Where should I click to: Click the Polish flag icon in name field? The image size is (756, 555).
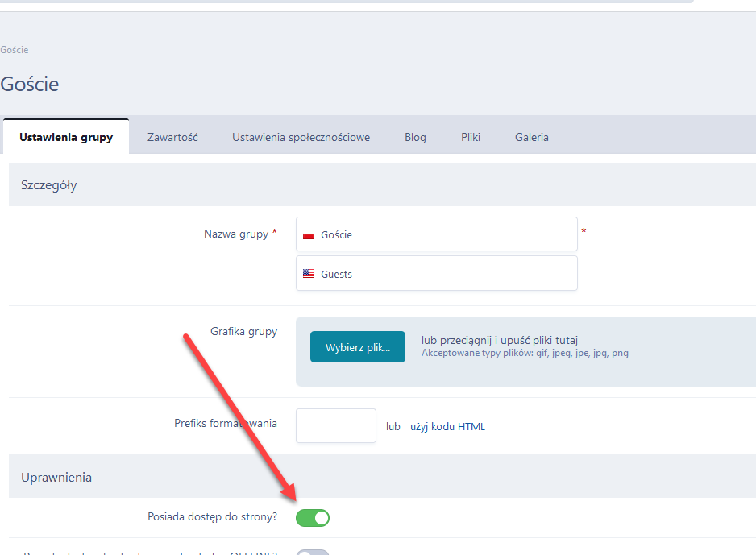[x=308, y=236]
